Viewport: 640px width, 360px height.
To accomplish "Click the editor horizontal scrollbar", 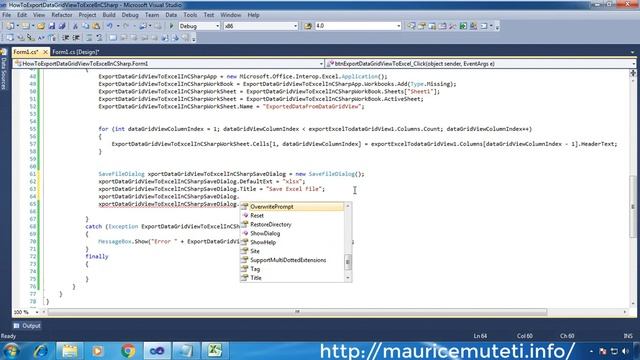I will (x=297, y=312).
